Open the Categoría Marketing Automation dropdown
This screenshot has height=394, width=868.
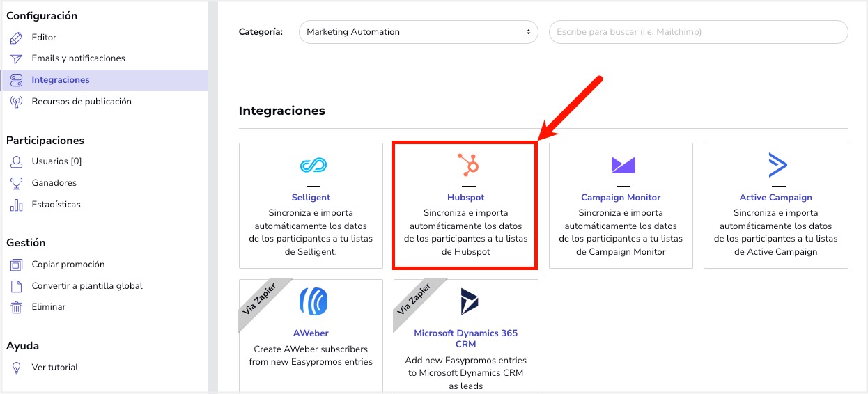tap(418, 32)
